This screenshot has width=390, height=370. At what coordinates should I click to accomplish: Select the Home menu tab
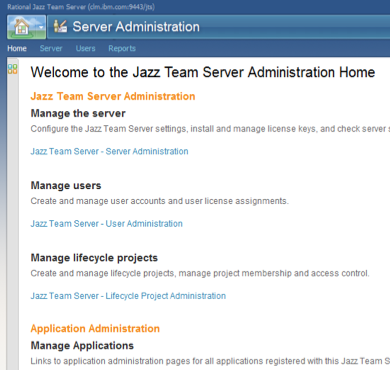[x=17, y=48]
